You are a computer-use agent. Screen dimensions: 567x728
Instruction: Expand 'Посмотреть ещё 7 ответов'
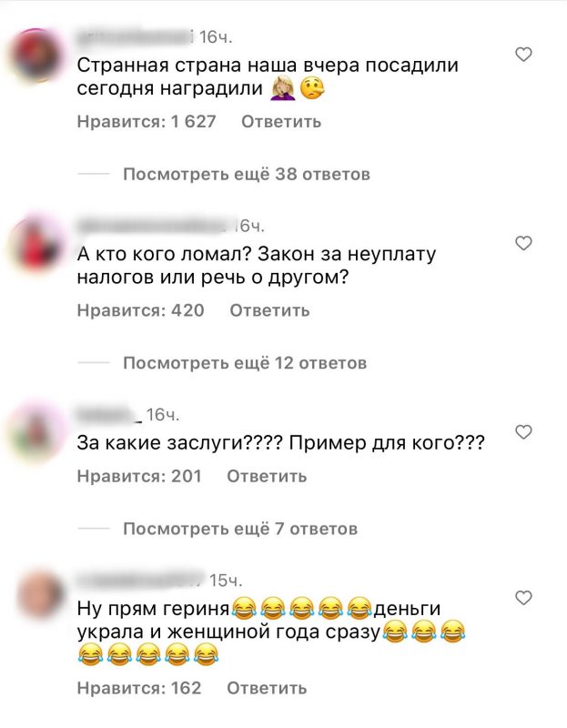[240, 529]
